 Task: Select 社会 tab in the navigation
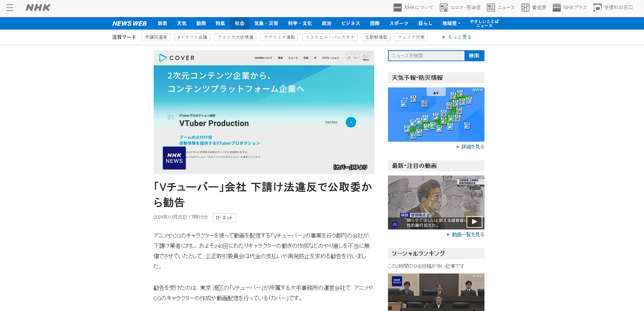pyautogui.click(x=239, y=23)
